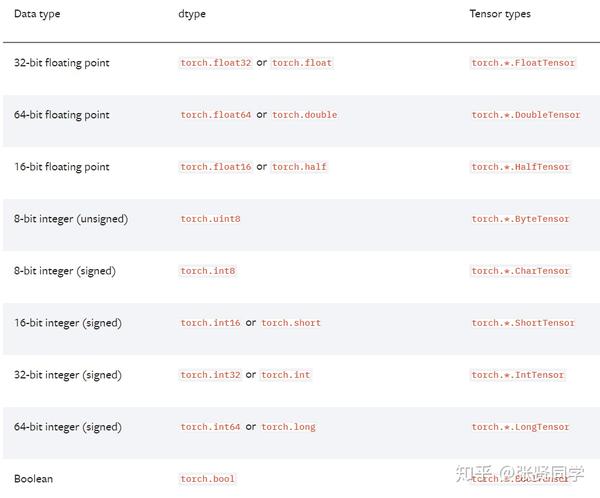Image resolution: width=600 pixels, height=498 pixels.
Task: Click the "Tensor types" column header
Action: point(500,14)
